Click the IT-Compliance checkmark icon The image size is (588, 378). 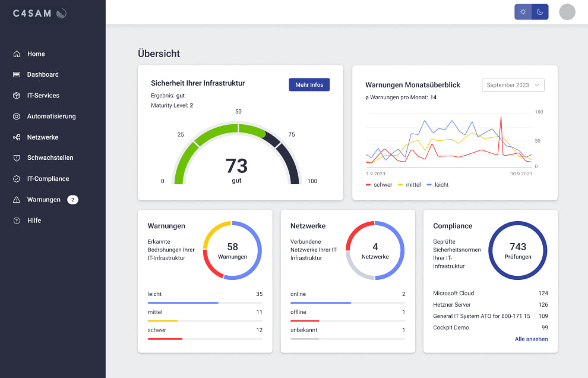coord(17,179)
